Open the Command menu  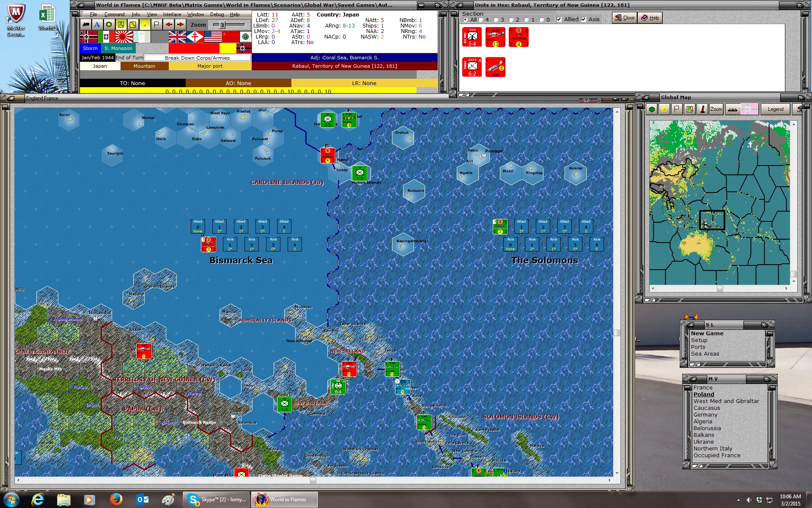[x=114, y=14]
